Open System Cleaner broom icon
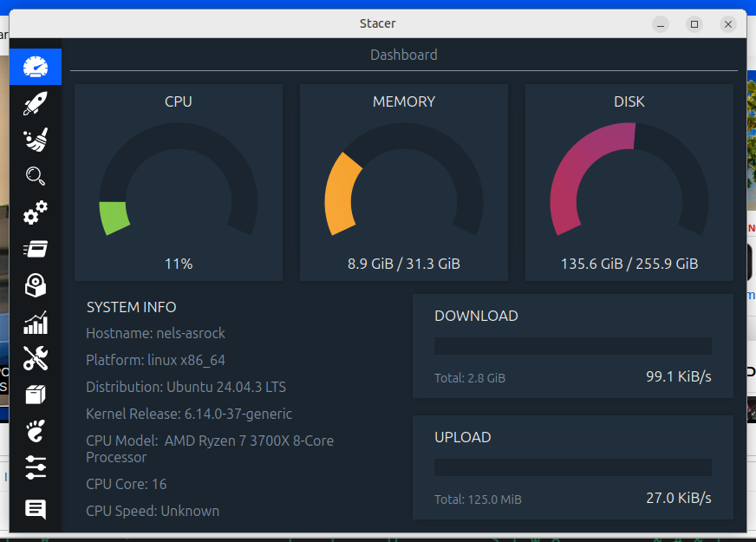 point(36,140)
